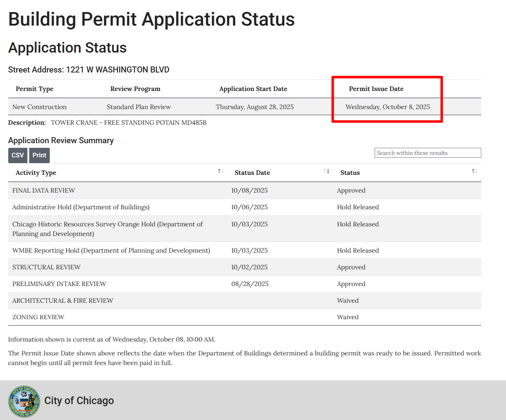Export the results with the CSV button

18,155
